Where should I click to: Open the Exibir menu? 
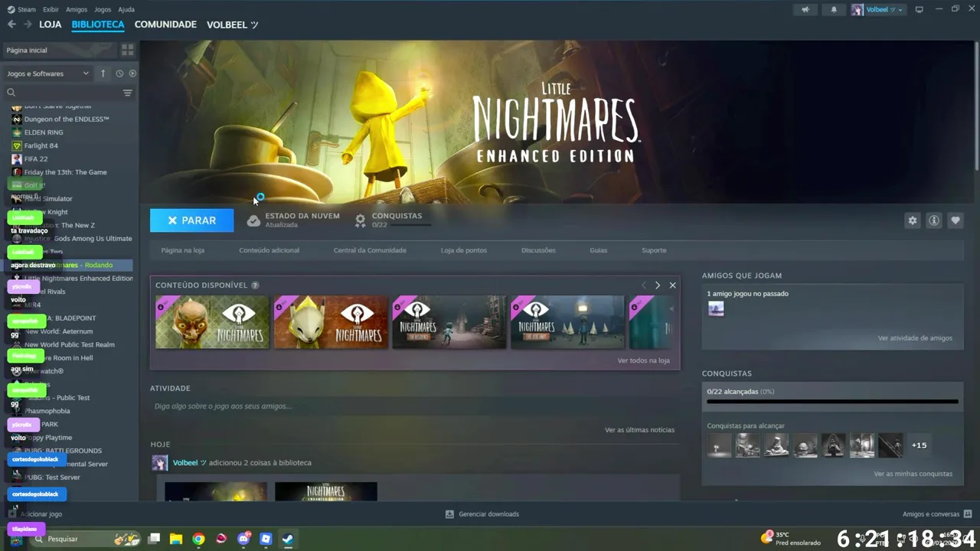tap(51, 10)
